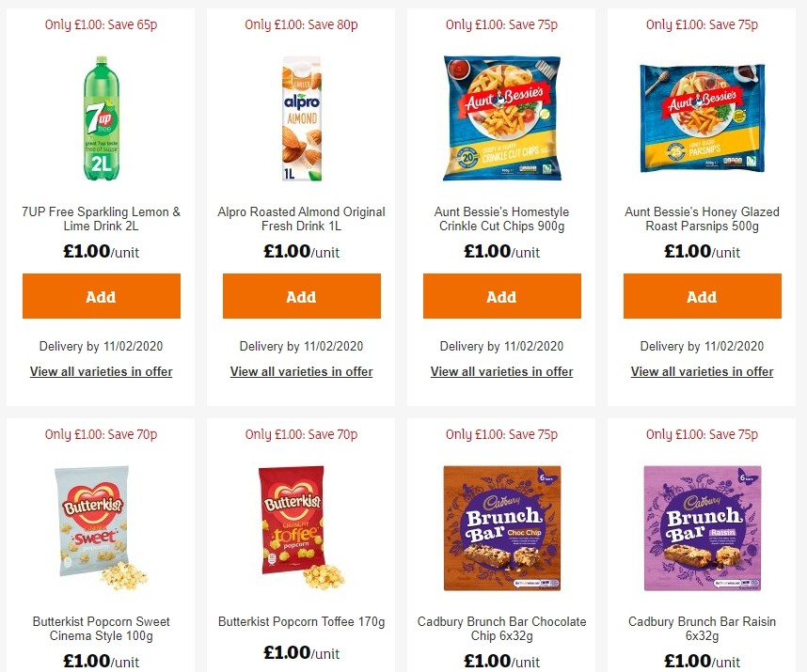View varieties for the Roast Parsnips offer
This screenshot has height=672, width=807.
702,371
